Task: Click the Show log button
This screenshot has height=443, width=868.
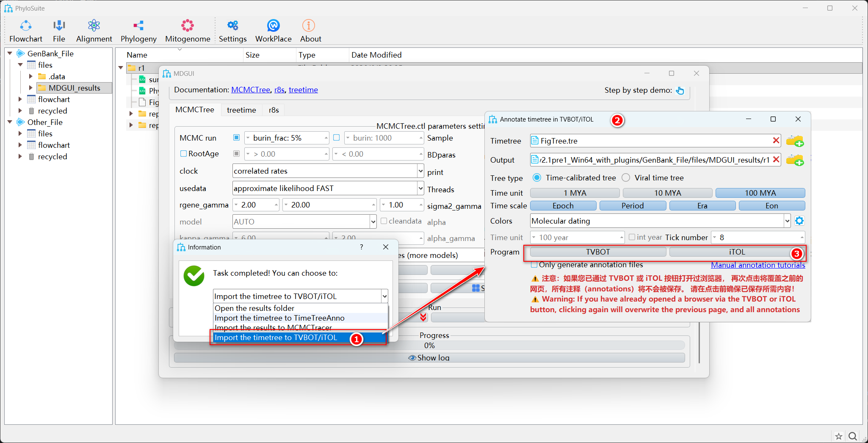Action: coord(429,358)
